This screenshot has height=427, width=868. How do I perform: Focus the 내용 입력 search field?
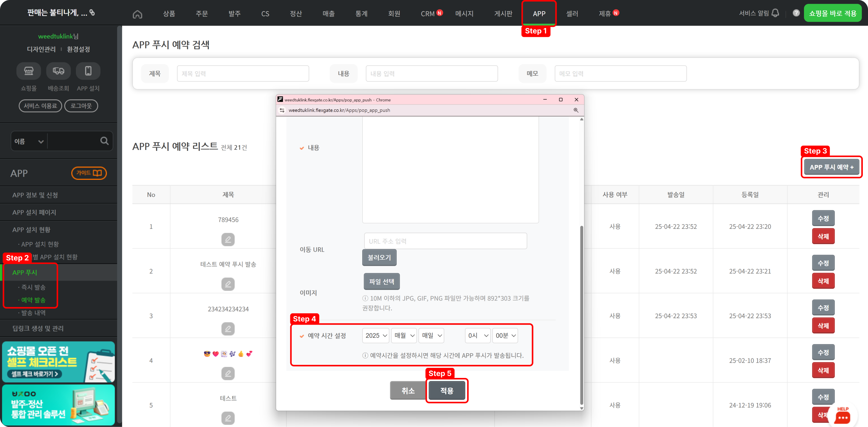(x=432, y=73)
